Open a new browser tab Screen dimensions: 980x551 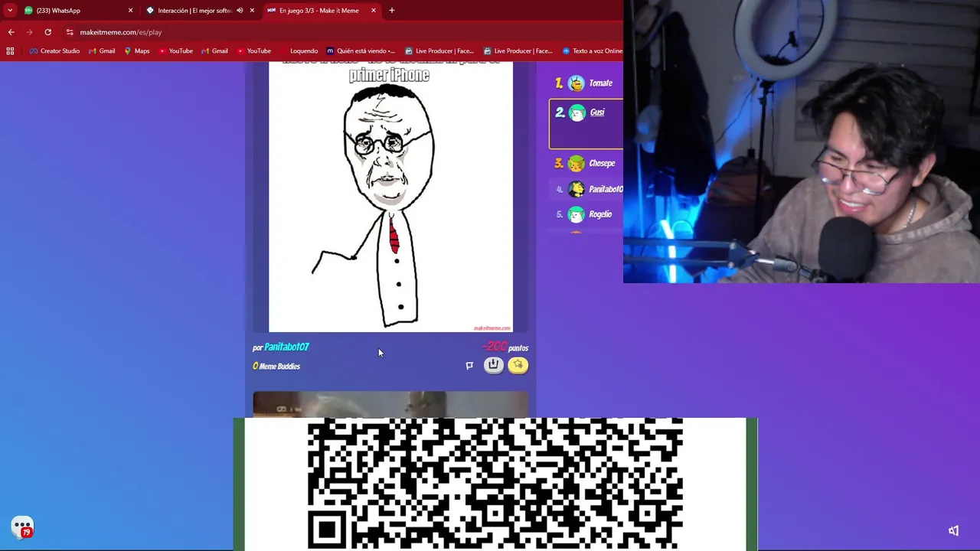(392, 11)
